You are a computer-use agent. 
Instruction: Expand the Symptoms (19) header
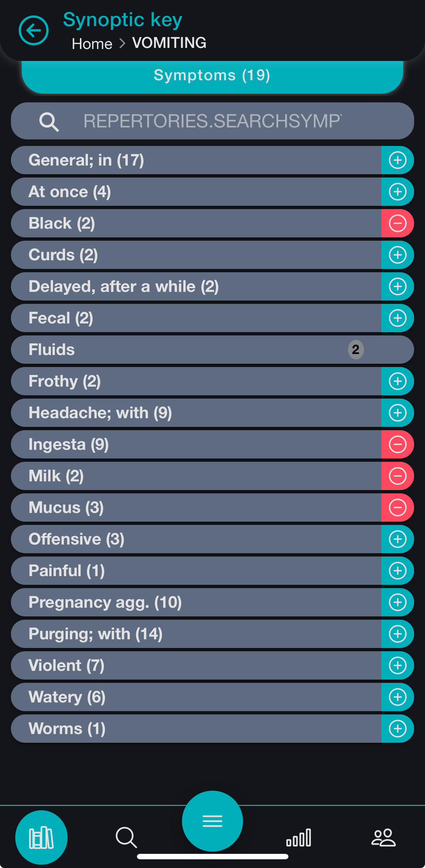click(212, 76)
